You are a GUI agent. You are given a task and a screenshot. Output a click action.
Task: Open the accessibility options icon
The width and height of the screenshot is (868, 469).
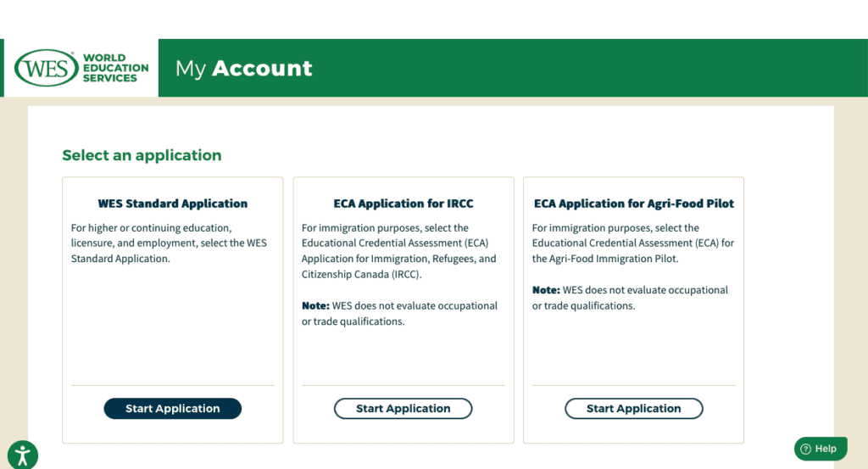pyautogui.click(x=23, y=455)
